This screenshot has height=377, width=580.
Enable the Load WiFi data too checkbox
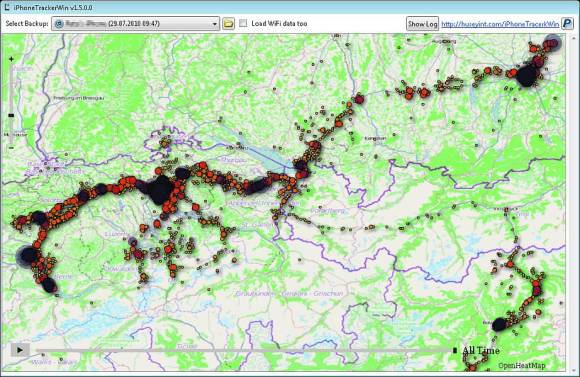243,23
